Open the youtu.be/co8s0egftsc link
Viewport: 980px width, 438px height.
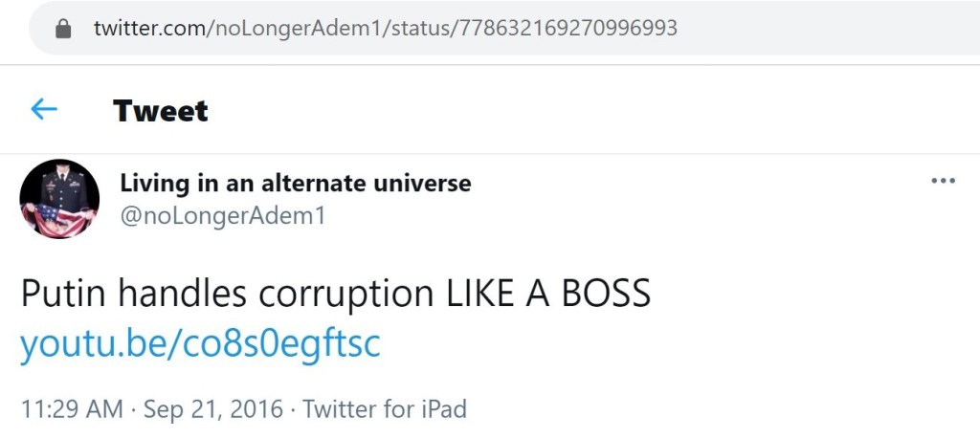(x=200, y=343)
